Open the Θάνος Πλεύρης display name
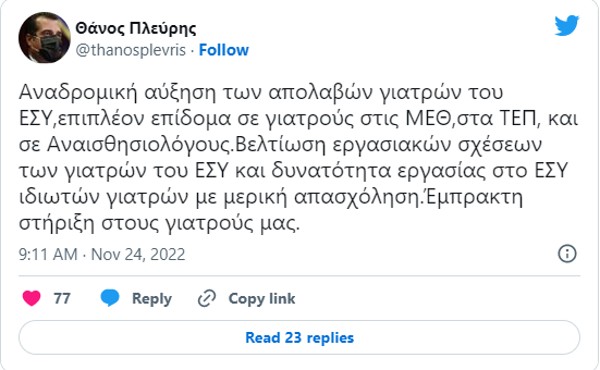Image resolution: width=600 pixels, height=370 pixels. tap(135, 28)
